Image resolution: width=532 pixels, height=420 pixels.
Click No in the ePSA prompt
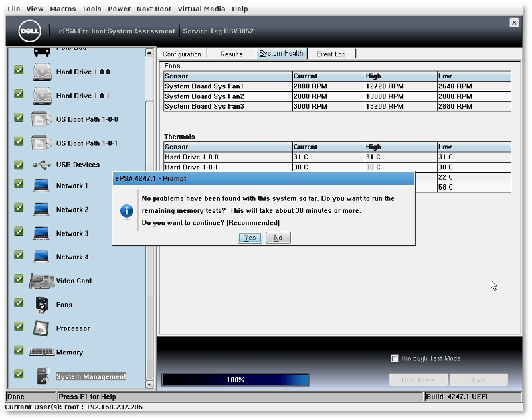pos(278,238)
